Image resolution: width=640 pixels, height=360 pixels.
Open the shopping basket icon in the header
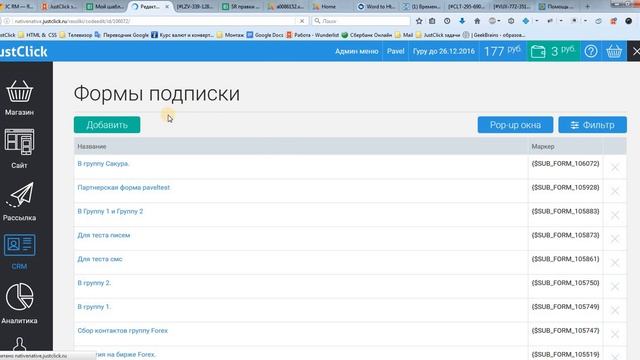pyautogui.click(x=614, y=51)
